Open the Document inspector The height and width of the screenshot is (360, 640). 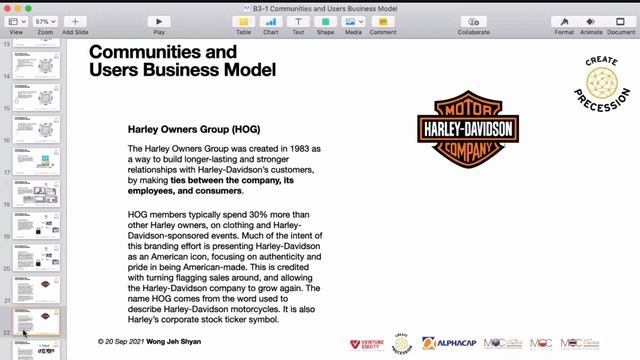620,22
